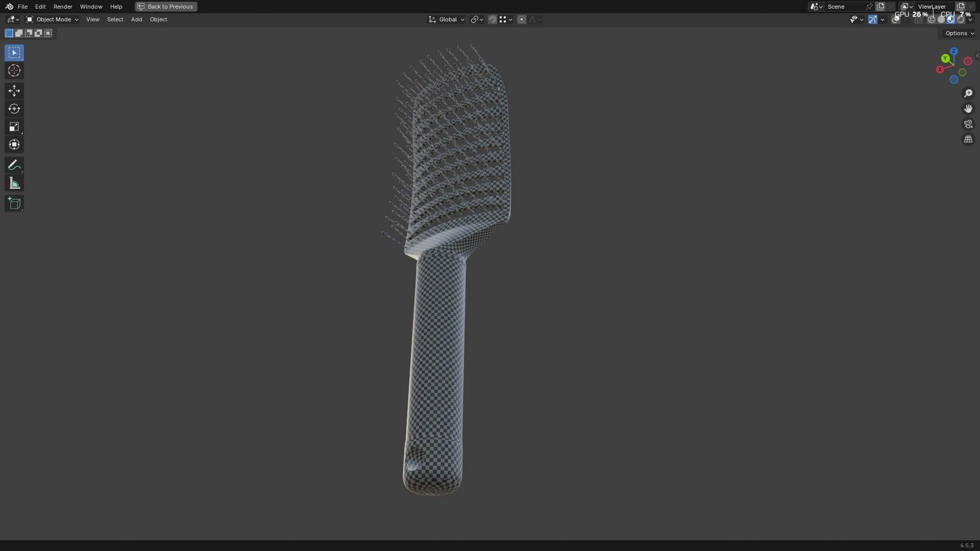Toggle show gizmo button
Image resolution: width=980 pixels, height=551 pixels.
coord(873,19)
